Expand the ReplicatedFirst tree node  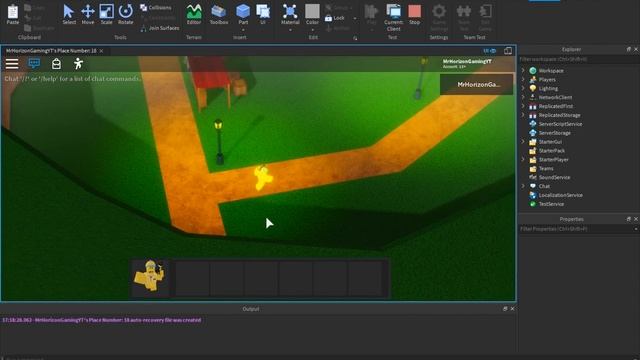(x=523, y=106)
